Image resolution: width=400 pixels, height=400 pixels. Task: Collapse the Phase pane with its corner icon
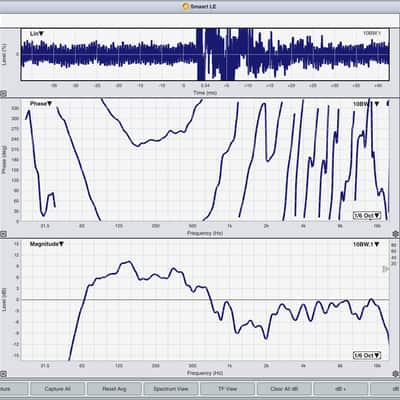[3, 234]
